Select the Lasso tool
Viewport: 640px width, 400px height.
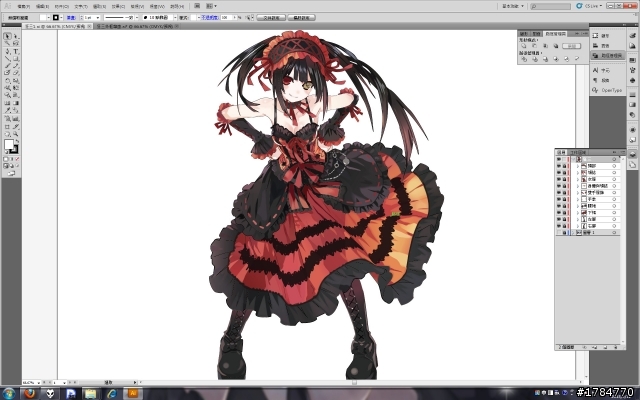click(x=16, y=43)
